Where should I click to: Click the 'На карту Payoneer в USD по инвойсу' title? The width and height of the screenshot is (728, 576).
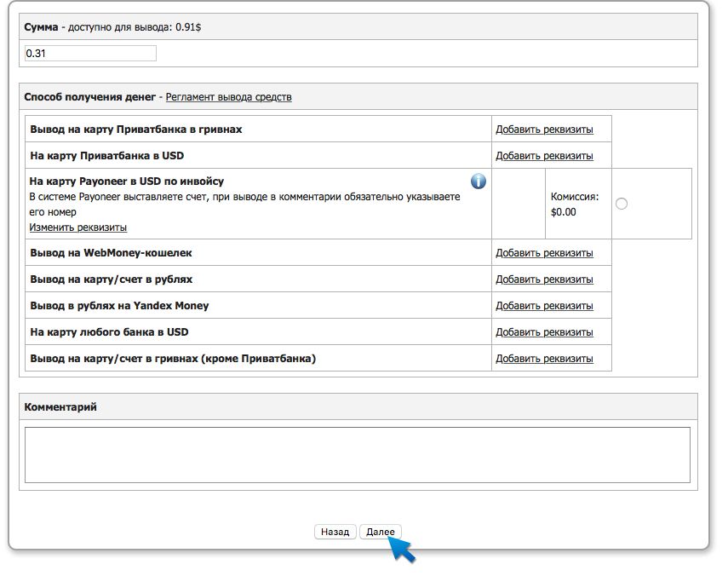coord(127,181)
